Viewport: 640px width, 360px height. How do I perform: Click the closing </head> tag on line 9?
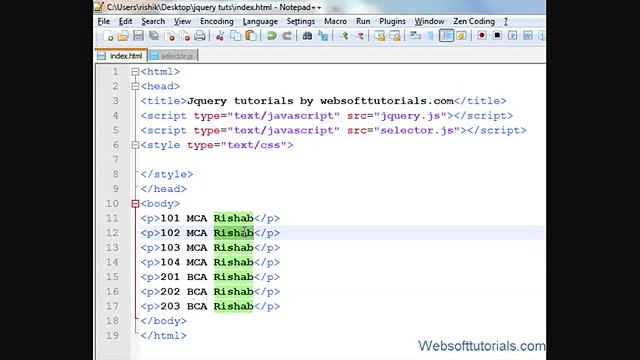click(164, 189)
